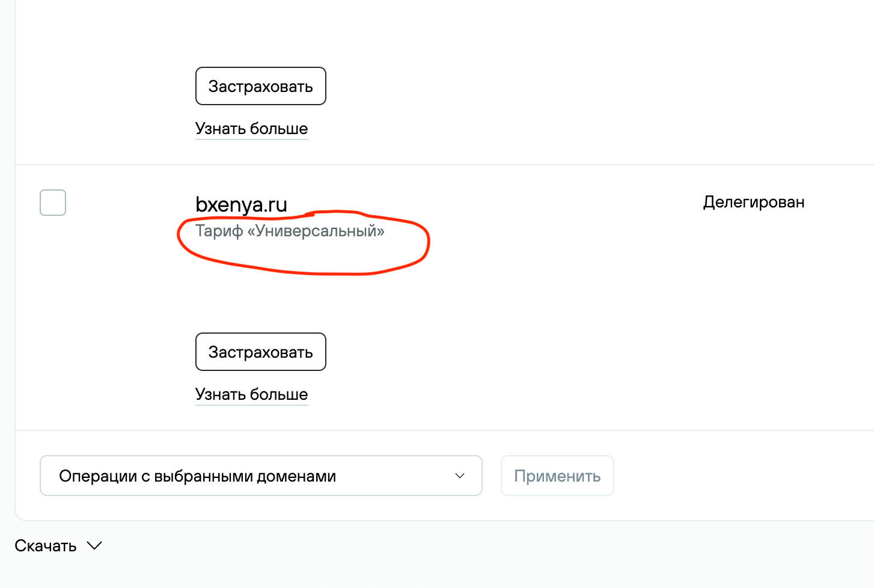Expand the Скачать download menu
The width and height of the screenshot is (874, 588).
click(58, 545)
